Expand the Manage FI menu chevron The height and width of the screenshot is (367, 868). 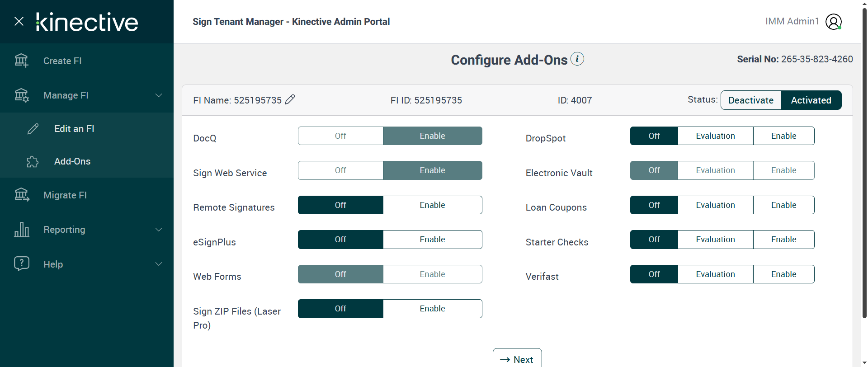click(x=159, y=95)
